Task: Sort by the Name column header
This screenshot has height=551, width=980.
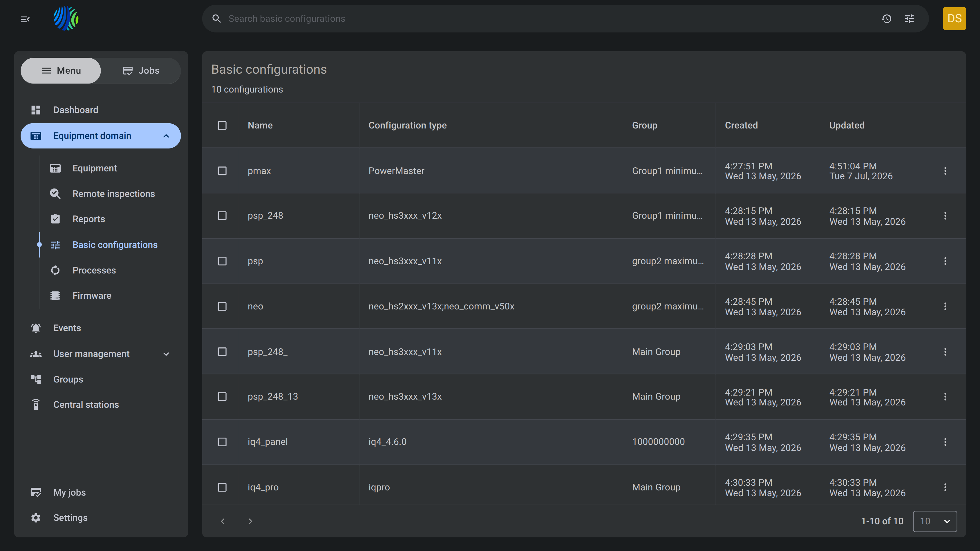Action: tap(260, 126)
